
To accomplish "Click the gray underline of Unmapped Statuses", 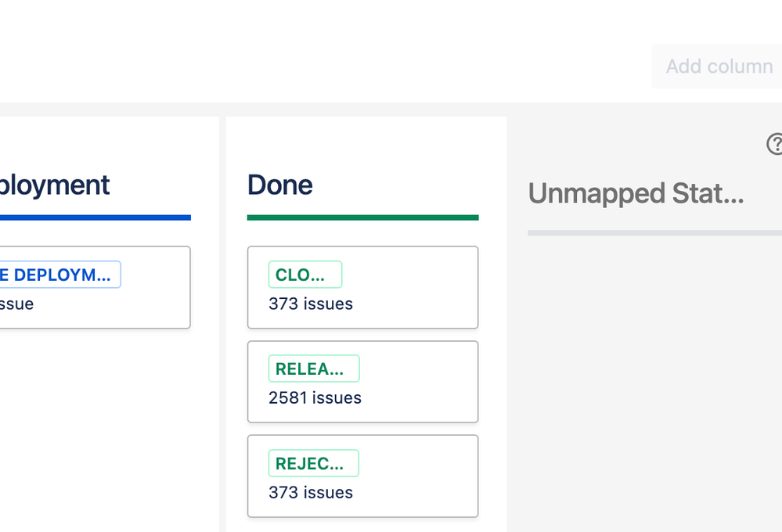I will pos(654,232).
